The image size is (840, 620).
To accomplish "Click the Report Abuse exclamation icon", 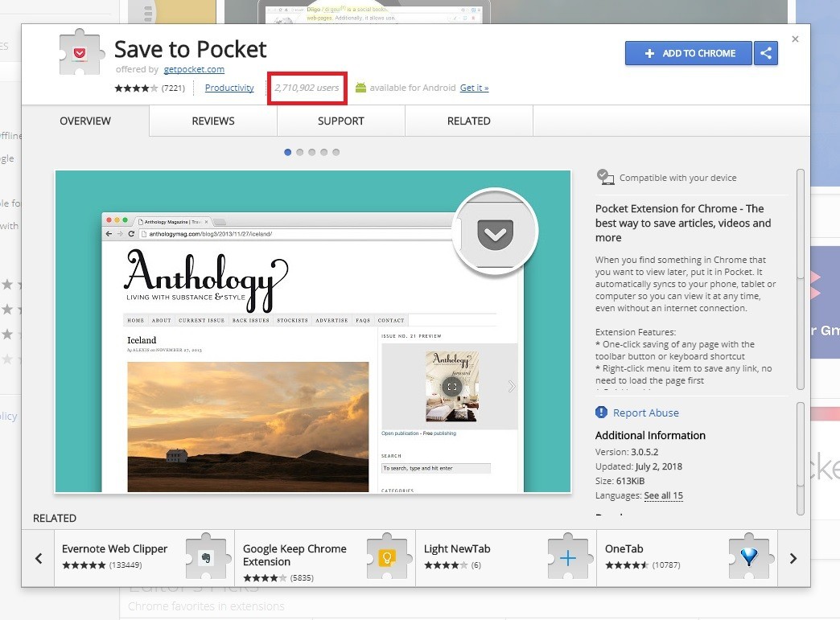I will click(x=602, y=413).
